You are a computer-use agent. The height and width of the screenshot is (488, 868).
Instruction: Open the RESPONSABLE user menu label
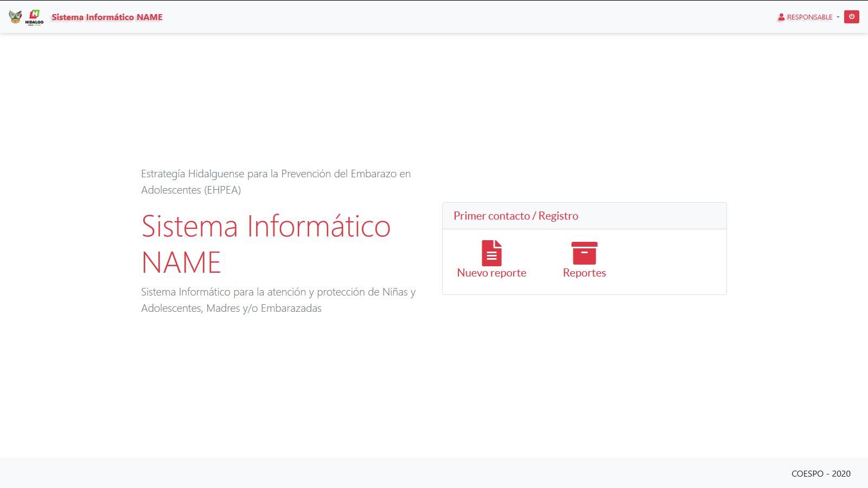tap(809, 17)
